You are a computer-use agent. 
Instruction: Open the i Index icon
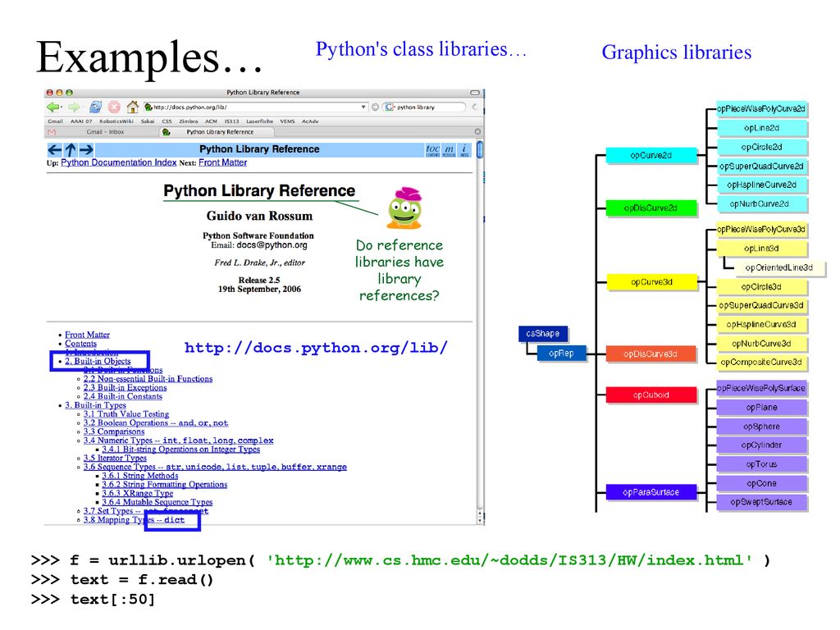tap(464, 150)
